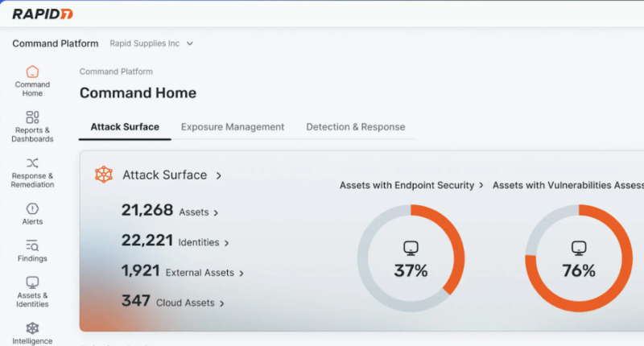The image size is (644, 346).
Task: Open the 21,268 Assets link
Action: (x=170, y=212)
